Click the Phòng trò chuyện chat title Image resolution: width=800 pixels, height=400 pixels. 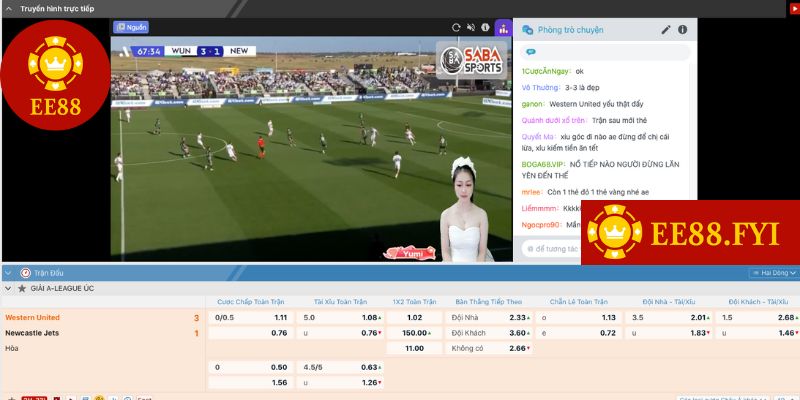(570, 30)
